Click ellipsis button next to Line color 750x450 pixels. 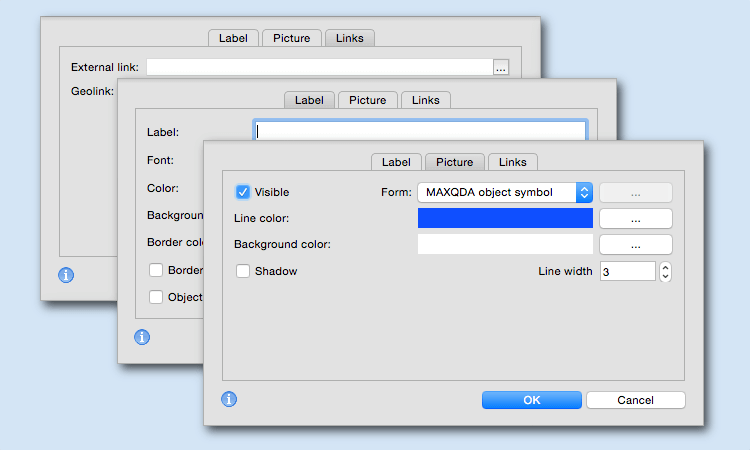point(636,219)
